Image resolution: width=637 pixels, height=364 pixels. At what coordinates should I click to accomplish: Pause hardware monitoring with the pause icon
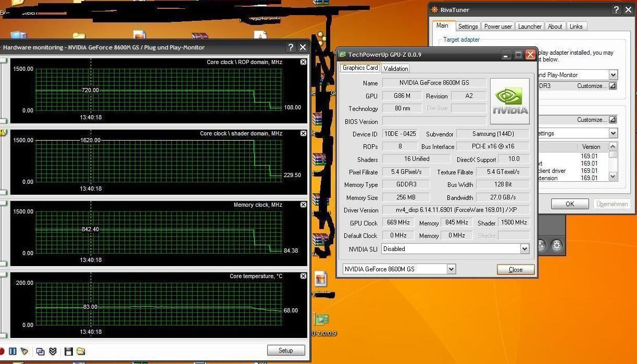click(x=13, y=352)
